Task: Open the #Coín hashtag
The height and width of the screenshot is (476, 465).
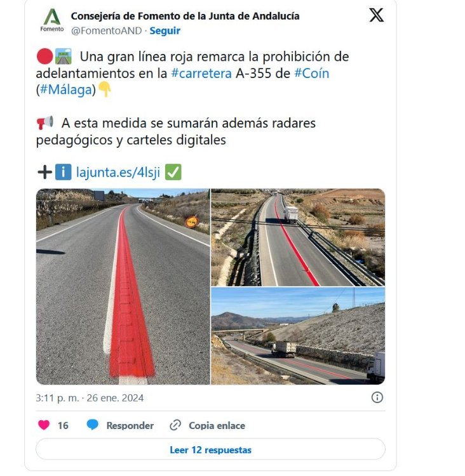Action: [x=312, y=74]
